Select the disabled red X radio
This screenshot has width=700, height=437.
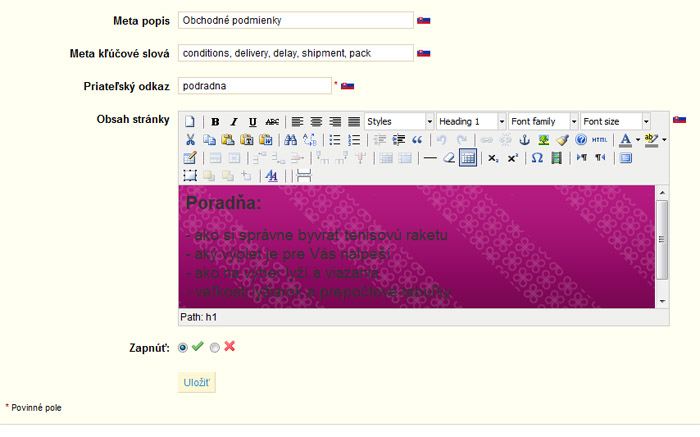(215, 347)
